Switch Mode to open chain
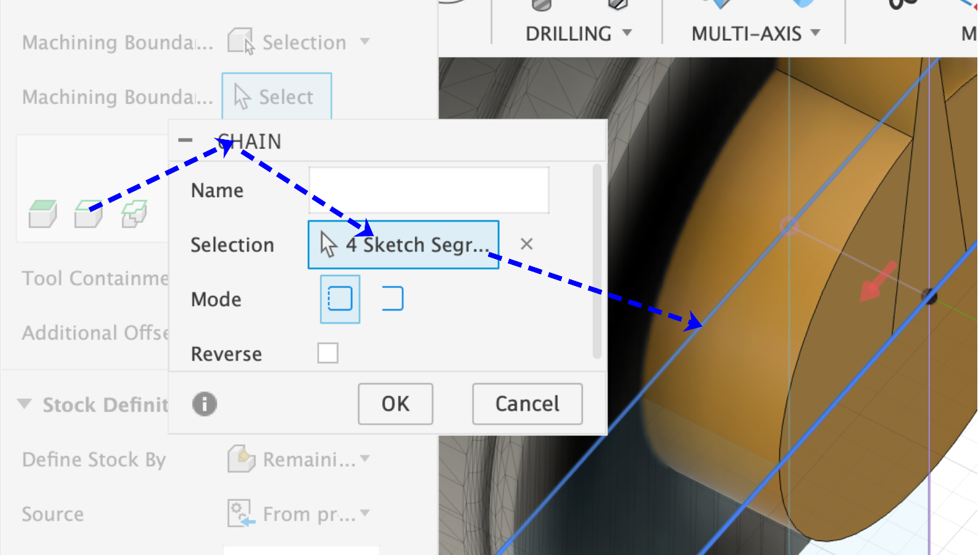This screenshot has width=980, height=555. coord(392,299)
